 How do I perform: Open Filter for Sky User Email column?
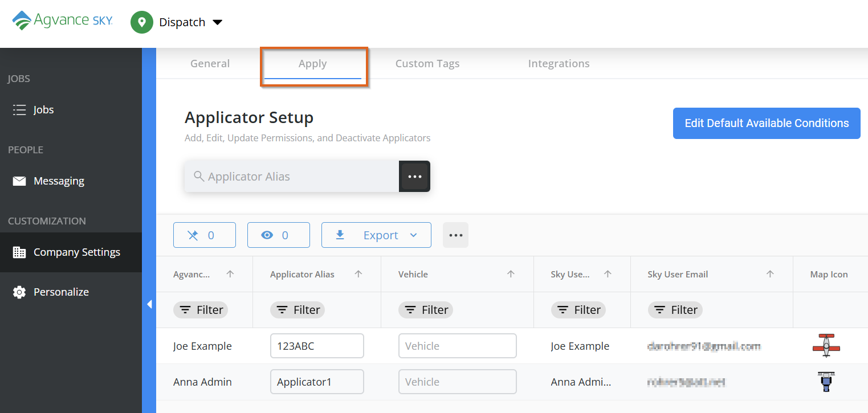[x=675, y=310]
